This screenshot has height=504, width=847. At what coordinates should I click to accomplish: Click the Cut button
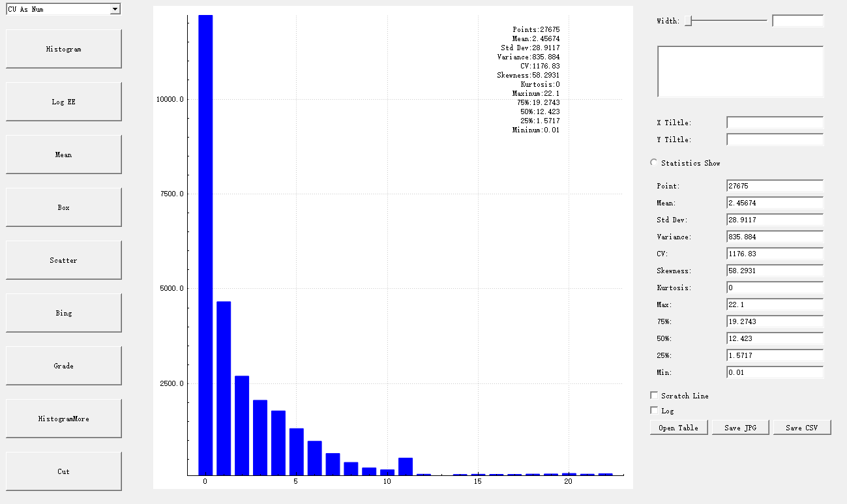coord(64,471)
